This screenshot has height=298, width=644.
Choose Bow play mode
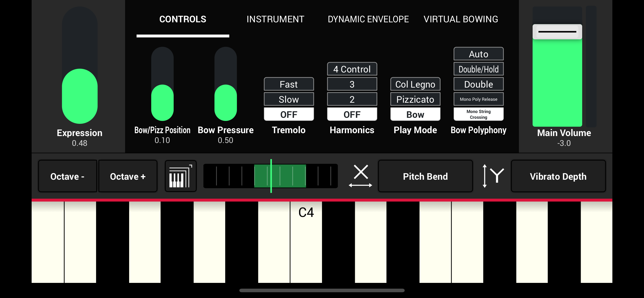[415, 114]
